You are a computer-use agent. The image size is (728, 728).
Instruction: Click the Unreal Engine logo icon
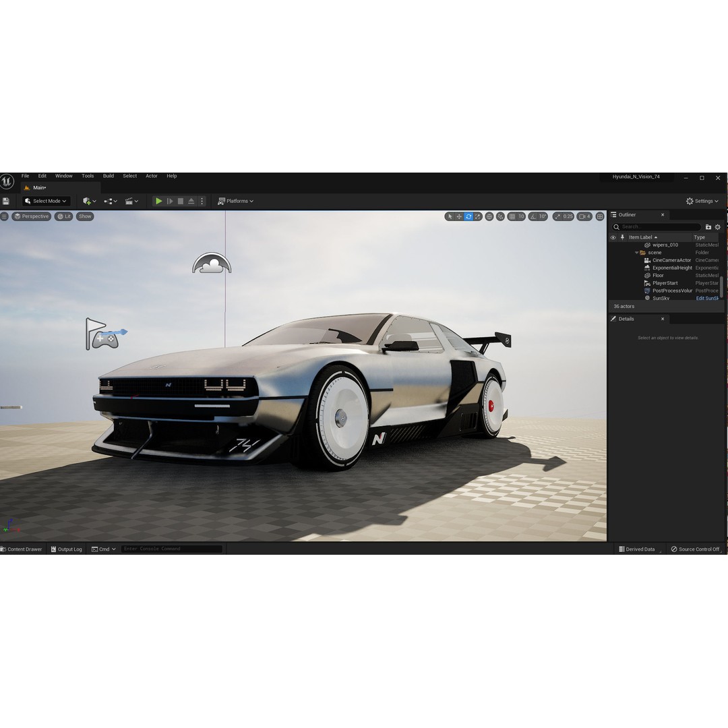6,181
